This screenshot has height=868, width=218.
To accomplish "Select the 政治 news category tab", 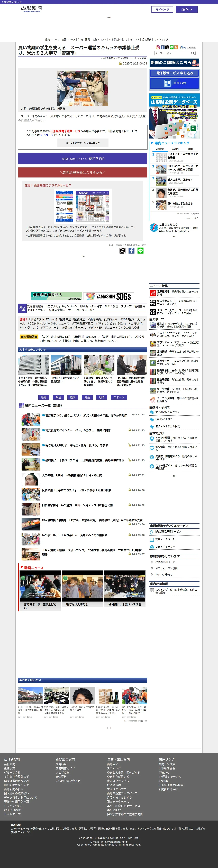I will tap(58, 397).
